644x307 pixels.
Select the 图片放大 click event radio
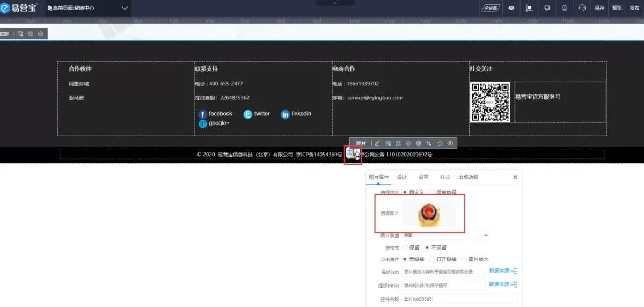(x=464, y=259)
